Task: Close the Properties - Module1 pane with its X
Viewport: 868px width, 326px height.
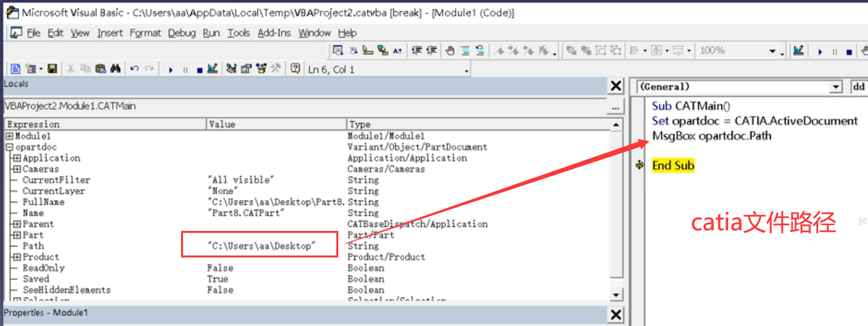Action: [x=616, y=315]
